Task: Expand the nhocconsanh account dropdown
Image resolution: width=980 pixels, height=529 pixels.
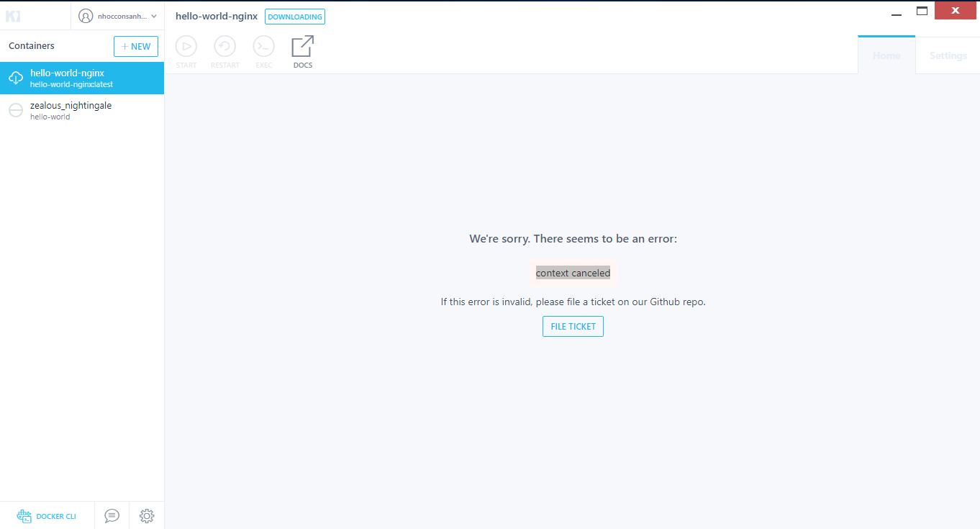Action: point(117,15)
